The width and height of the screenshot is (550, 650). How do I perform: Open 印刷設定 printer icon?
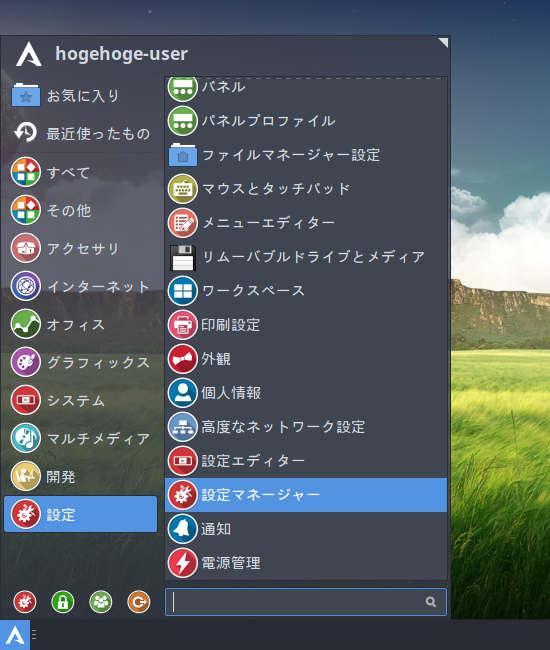click(x=182, y=325)
